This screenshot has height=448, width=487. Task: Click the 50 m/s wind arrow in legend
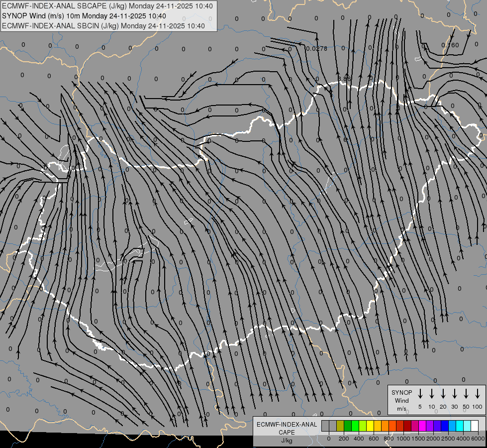466,394
